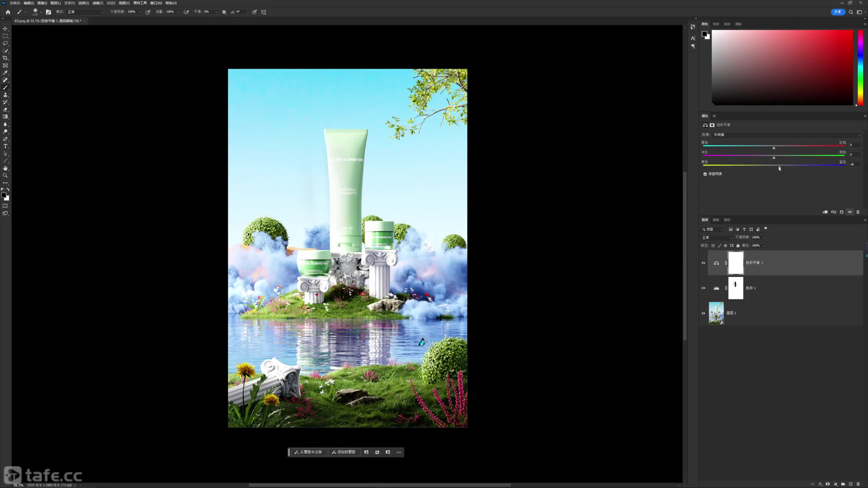Viewport: 868px width, 488px height.
Task: Click the blue 共享 share button
Action: [x=837, y=12]
